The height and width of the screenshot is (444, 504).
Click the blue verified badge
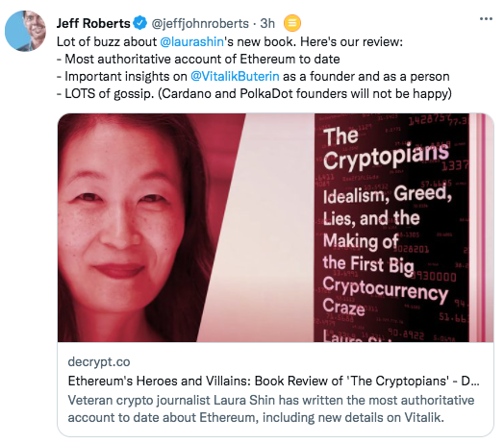tap(140, 23)
